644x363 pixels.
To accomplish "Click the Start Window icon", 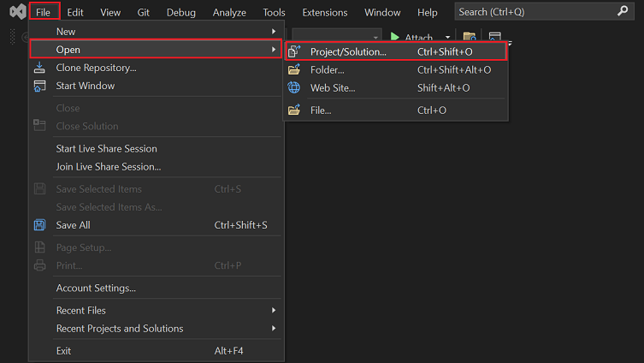I will tap(39, 86).
